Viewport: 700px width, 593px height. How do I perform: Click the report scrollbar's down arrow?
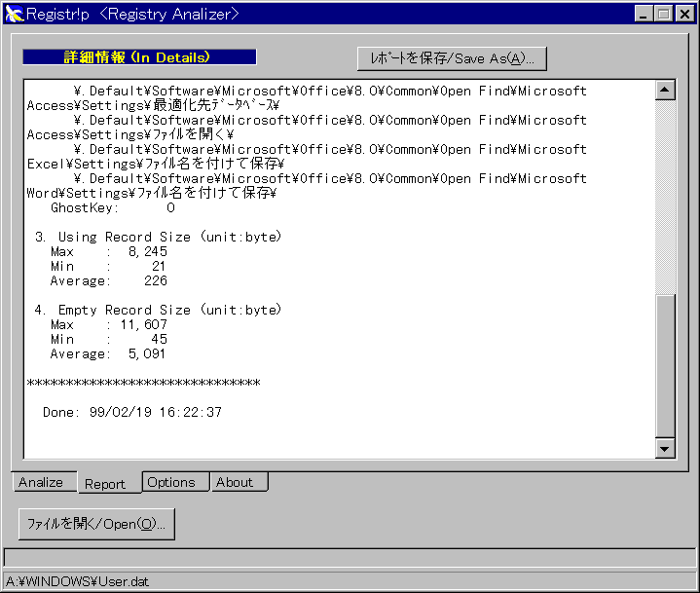(x=666, y=448)
